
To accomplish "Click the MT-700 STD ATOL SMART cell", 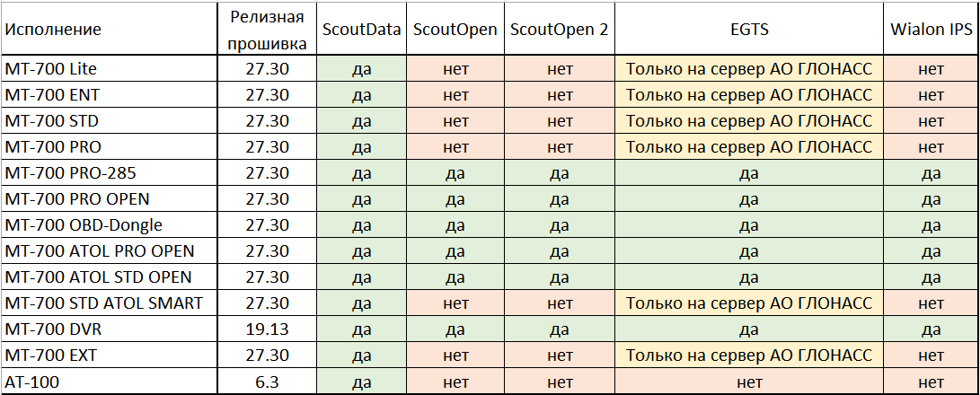I will pyautogui.click(x=103, y=303).
